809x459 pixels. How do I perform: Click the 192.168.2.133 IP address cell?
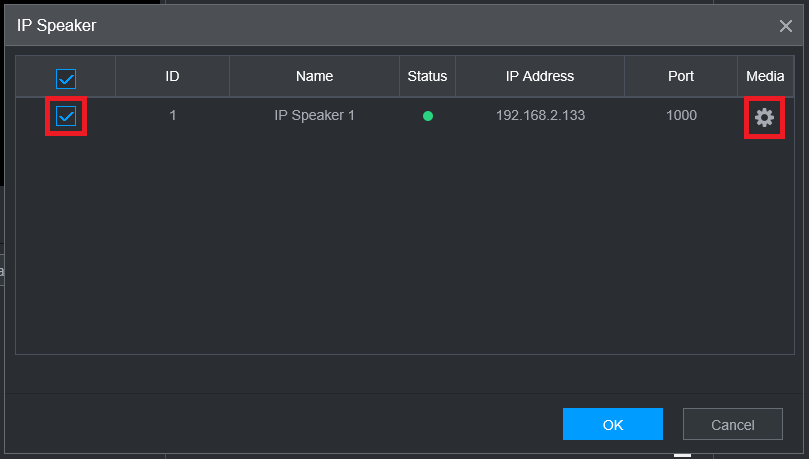(540, 116)
